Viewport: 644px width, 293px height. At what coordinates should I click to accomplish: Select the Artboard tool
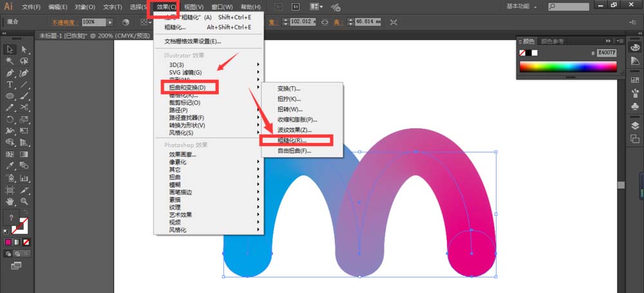coord(10,190)
